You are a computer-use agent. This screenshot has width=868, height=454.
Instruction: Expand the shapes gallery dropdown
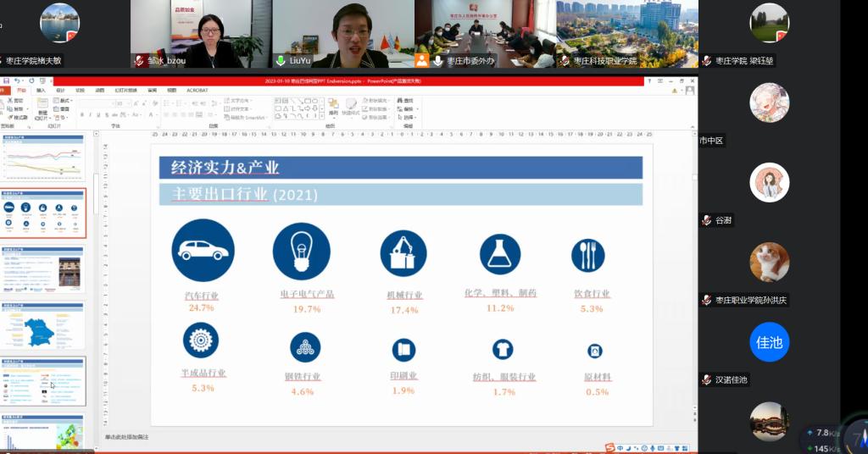click(x=322, y=116)
